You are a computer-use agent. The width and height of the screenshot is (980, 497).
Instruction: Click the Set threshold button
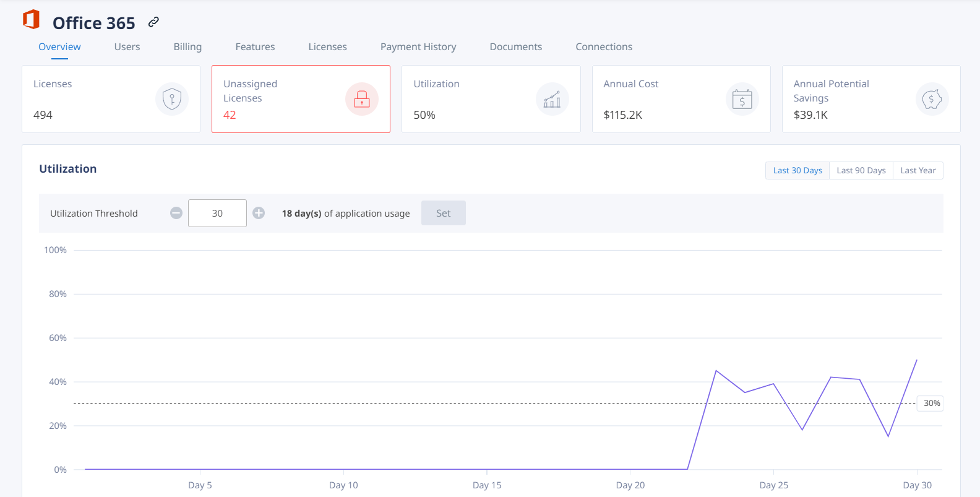[x=444, y=213]
